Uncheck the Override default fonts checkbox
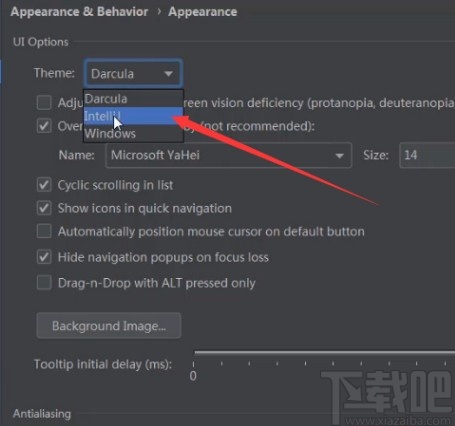 click(x=44, y=126)
